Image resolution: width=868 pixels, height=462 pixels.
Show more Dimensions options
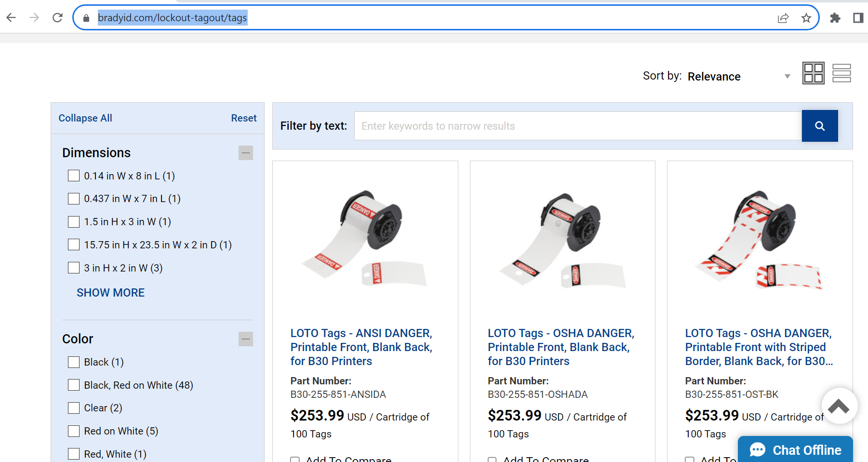point(111,293)
